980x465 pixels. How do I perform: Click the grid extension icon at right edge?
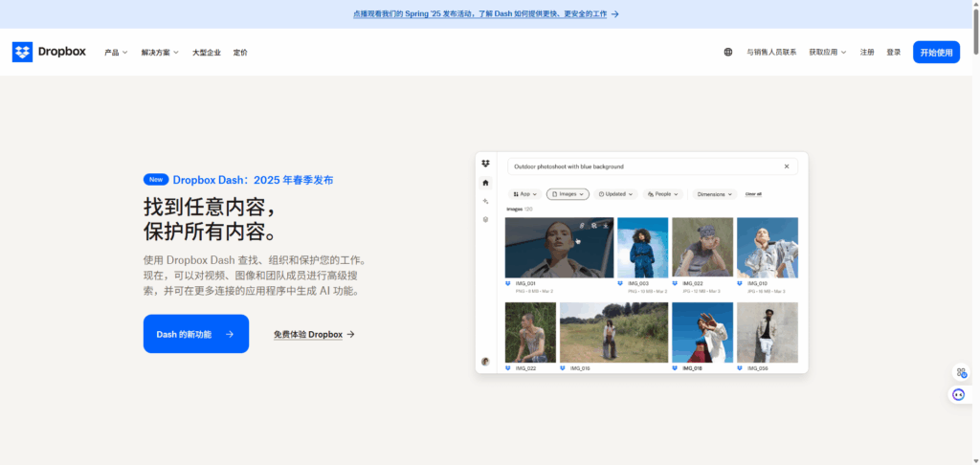point(961,372)
